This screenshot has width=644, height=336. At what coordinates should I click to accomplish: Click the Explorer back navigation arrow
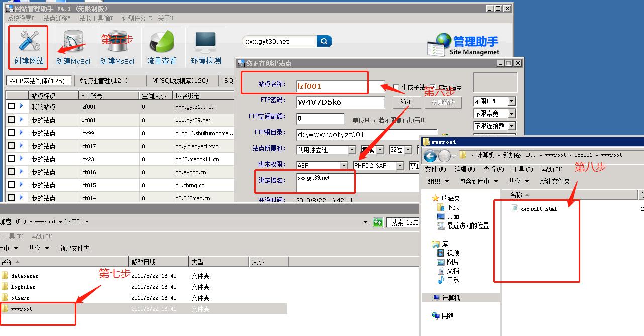click(431, 155)
